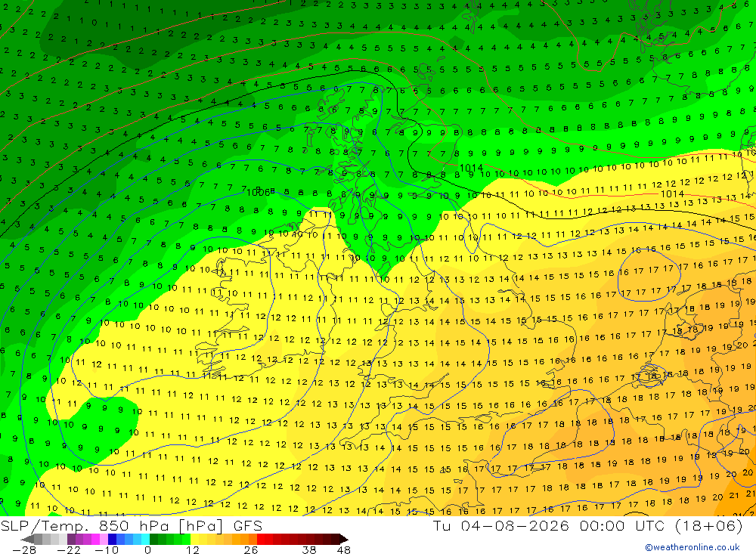Viewport: 756px width, 554px height.
Task: Click the '1006' isobar pressure label
Action: point(258,193)
